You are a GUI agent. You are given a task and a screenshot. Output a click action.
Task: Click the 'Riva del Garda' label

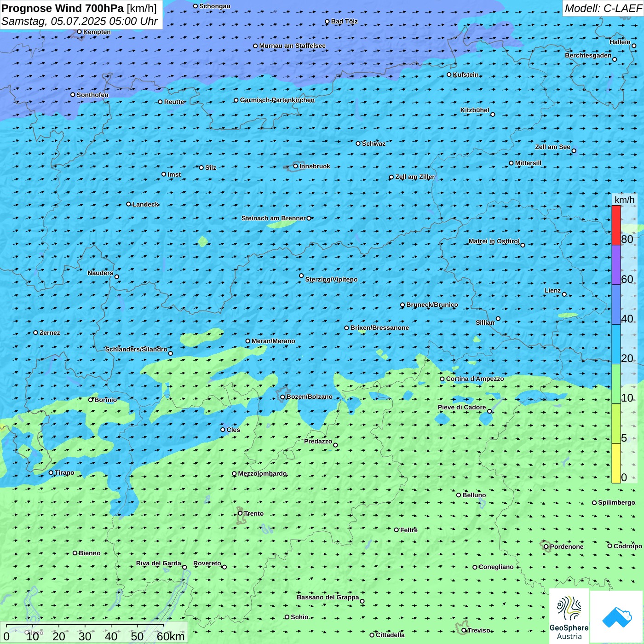coord(159,563)
